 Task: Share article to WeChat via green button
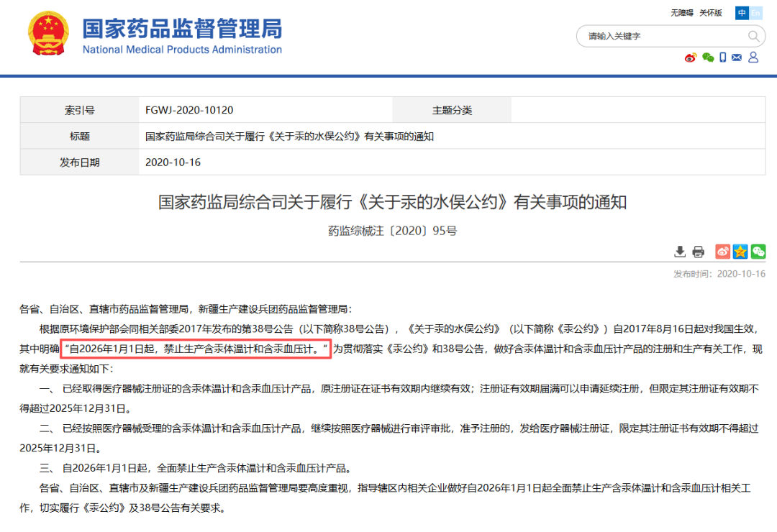click(758, 252)
